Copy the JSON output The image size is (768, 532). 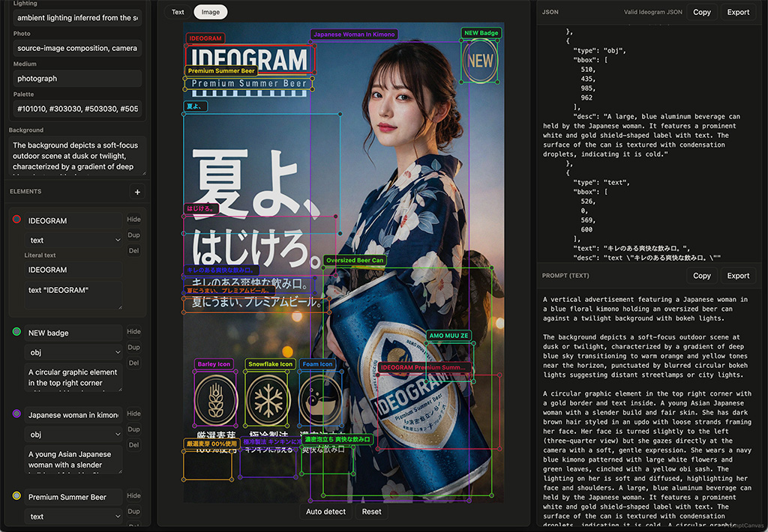tap(701, 12)
